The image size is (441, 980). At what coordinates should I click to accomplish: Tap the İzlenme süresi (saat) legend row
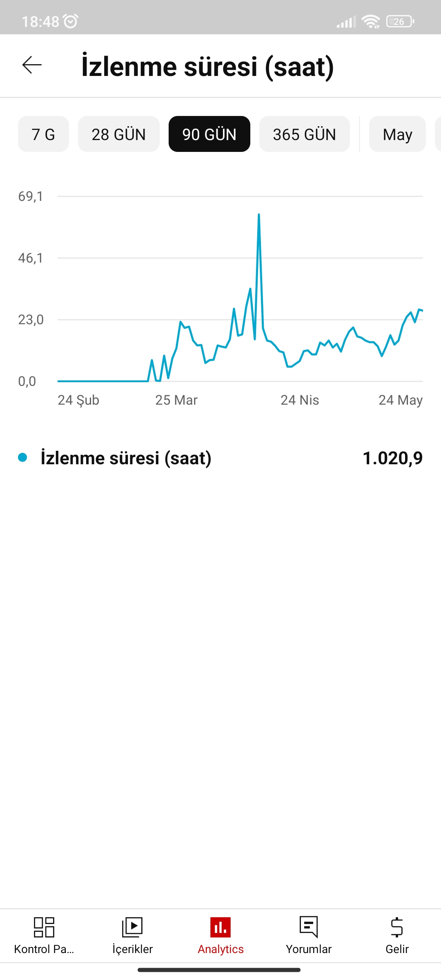pyautogui.click(x=220, y=458)
